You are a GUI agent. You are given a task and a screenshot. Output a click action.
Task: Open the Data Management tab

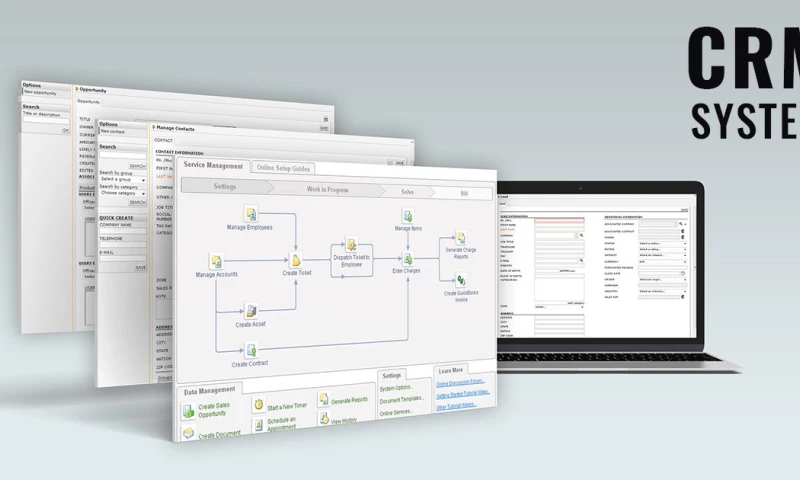pos(209,391)
